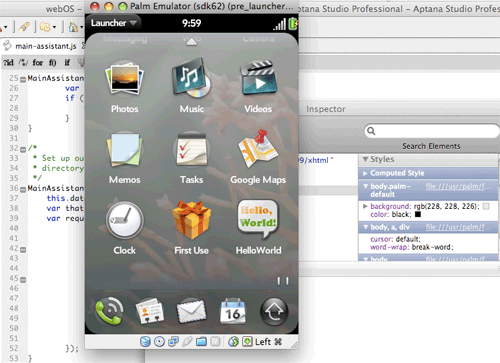Click the 'if' snippet button in editor toolbar
The width and height of the screenshot is (500, 363).
click(67, 62)
